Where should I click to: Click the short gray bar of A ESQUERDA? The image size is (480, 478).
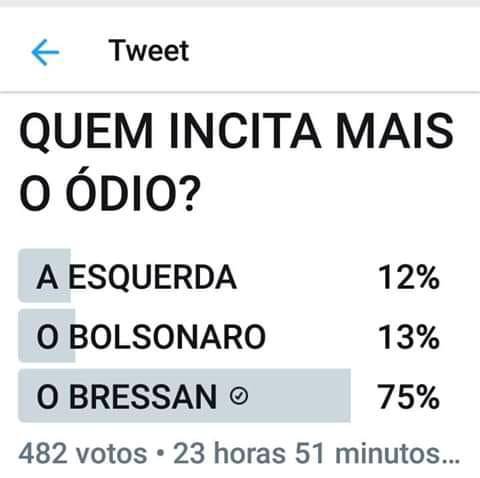(x=44, y=276)
